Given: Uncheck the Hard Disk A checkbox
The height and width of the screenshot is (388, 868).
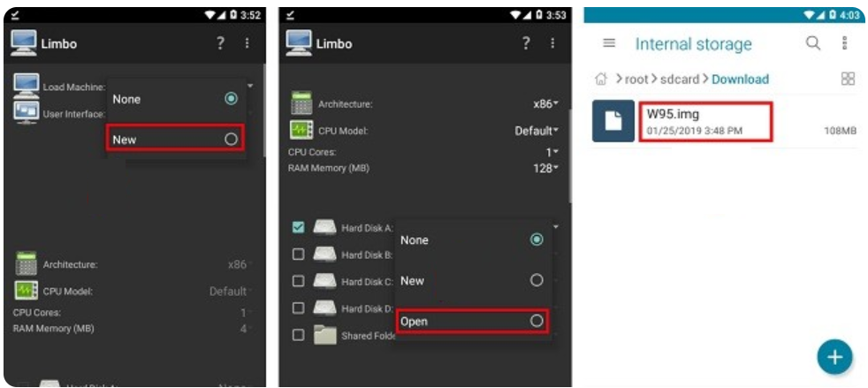Looking at the screenshot, I should point(299,227).
